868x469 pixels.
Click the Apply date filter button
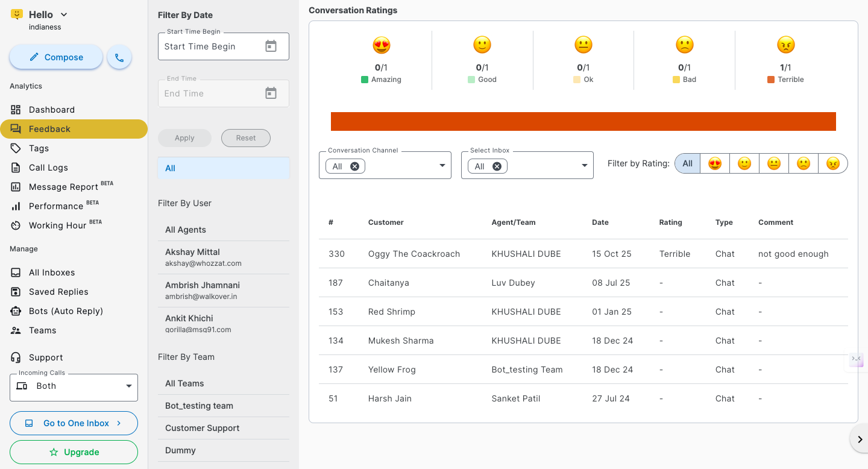(x=184, y=138)
